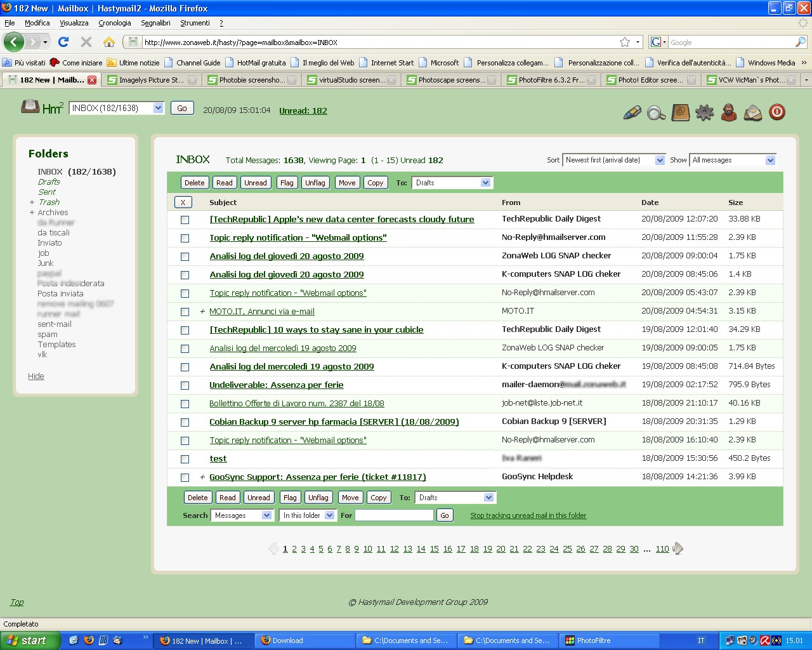Select the checkbox for the "test" message
The width and height of the screenshot is (812, 650).
185,459
